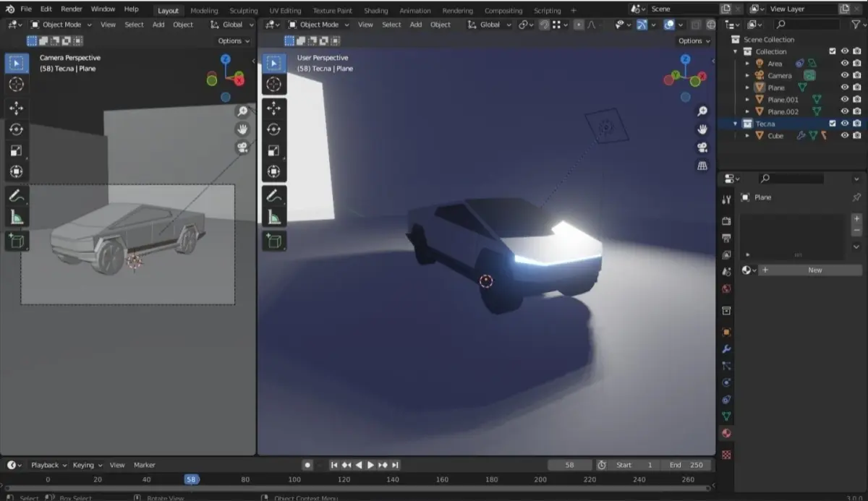868x501 pixels.
Task: Click the pan hand icon in right viewport
Action: point(702,129)
